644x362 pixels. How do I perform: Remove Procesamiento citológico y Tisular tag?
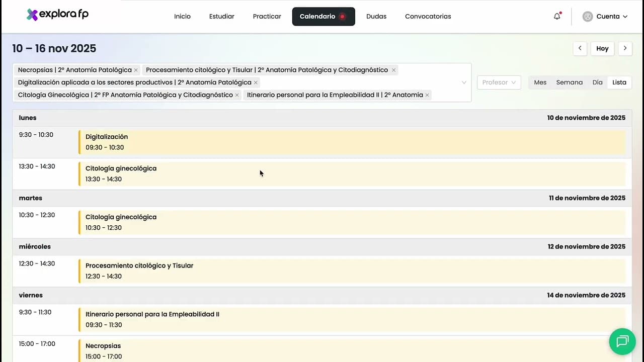point(393,70)
